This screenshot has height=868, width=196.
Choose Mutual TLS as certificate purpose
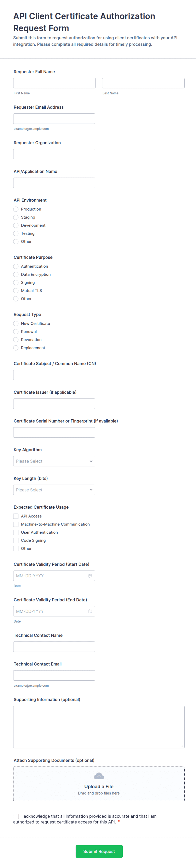(x=16, y=291)
